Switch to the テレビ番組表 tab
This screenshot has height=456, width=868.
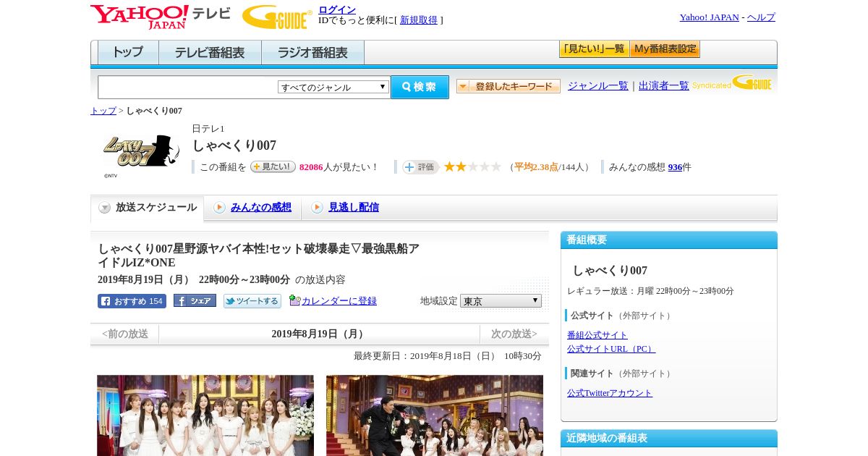(210, 53)
